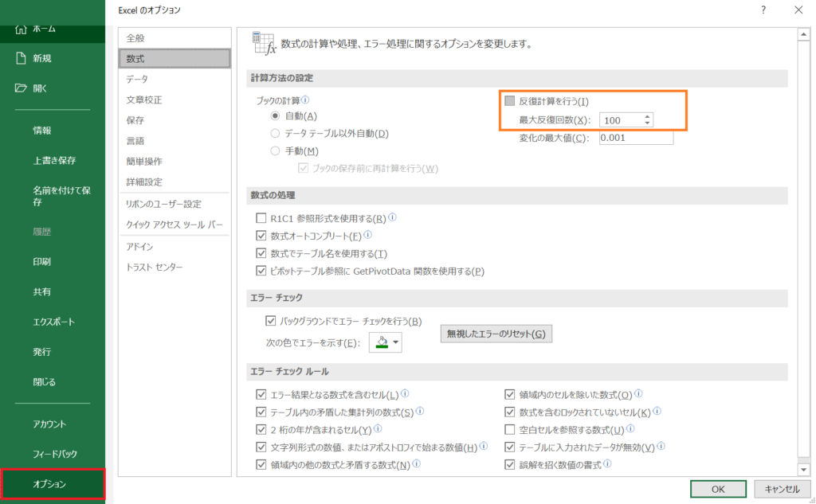Click info icon beside エラー結果となる数式を含むセル
This screenshot has height=504, width=816.
pos(405,394)
